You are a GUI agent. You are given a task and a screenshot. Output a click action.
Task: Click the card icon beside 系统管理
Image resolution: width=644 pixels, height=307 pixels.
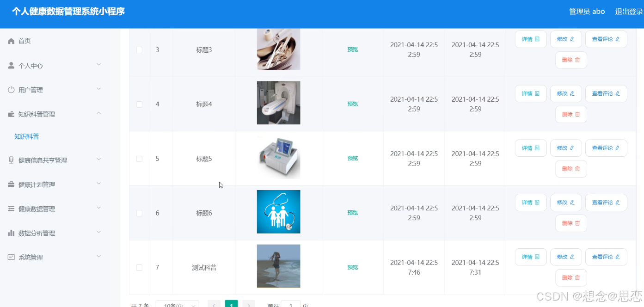(x=12, y=257)
